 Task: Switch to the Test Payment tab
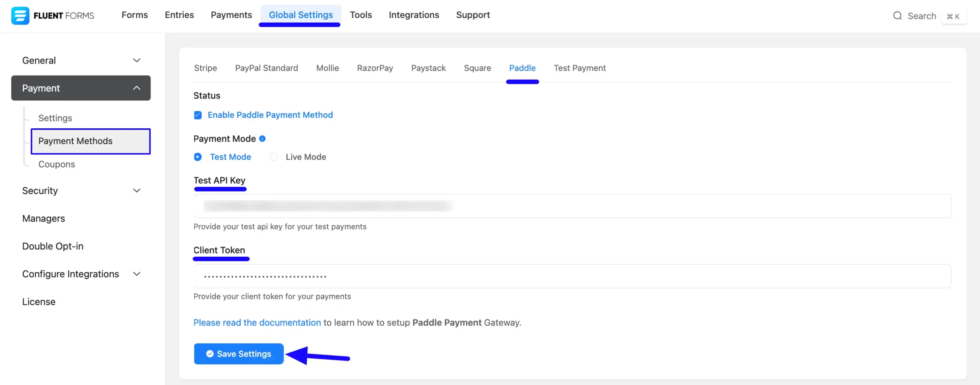coord(580,68)
